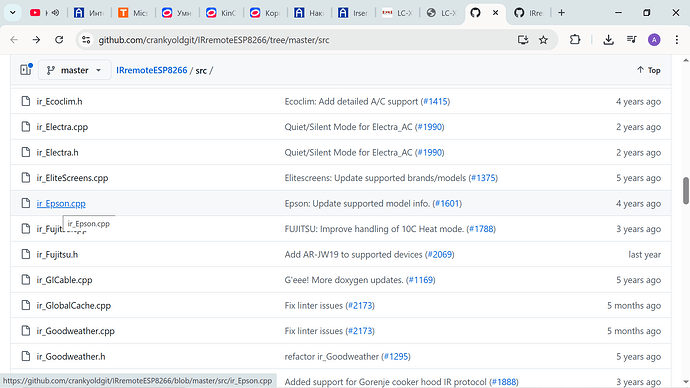Viewport: 690px width, 388px height.
Task: Expand the file tree side panel
Action: pos(26,70)
